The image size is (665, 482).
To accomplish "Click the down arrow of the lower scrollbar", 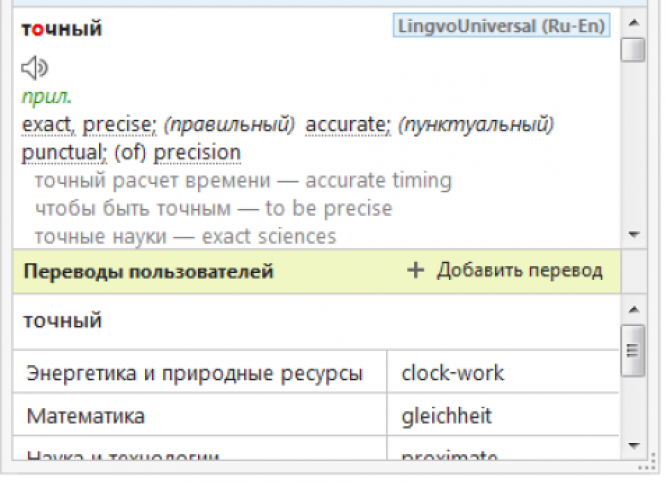I will (634, 445).
